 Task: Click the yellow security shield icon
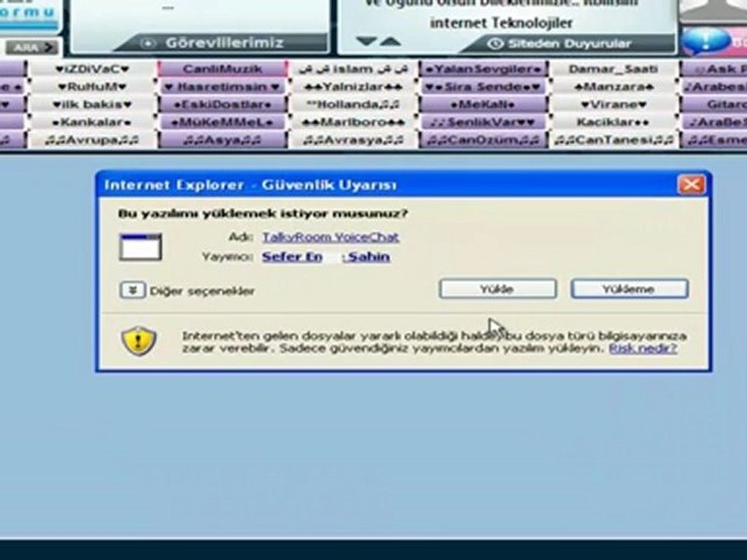pos(139,341)
